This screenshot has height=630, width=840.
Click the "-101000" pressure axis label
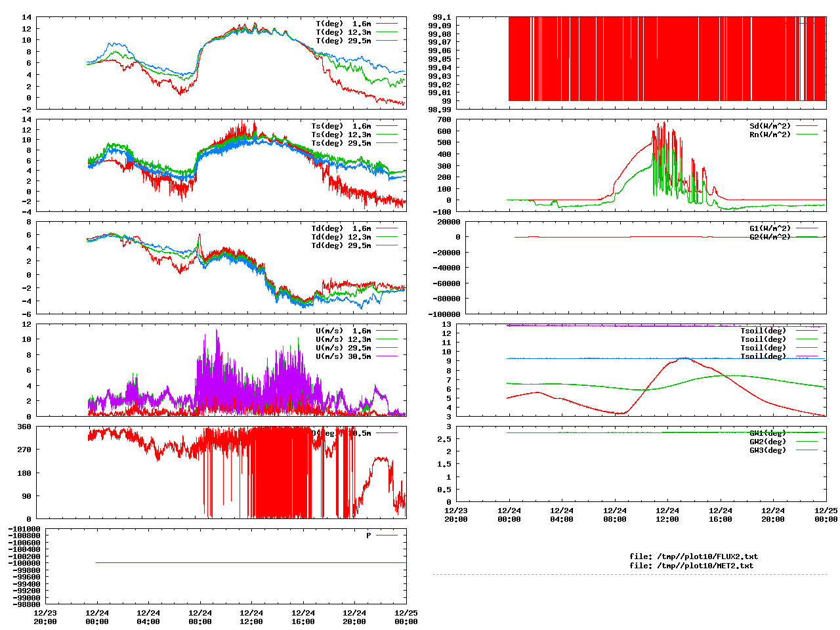click(x=24, y=529)
